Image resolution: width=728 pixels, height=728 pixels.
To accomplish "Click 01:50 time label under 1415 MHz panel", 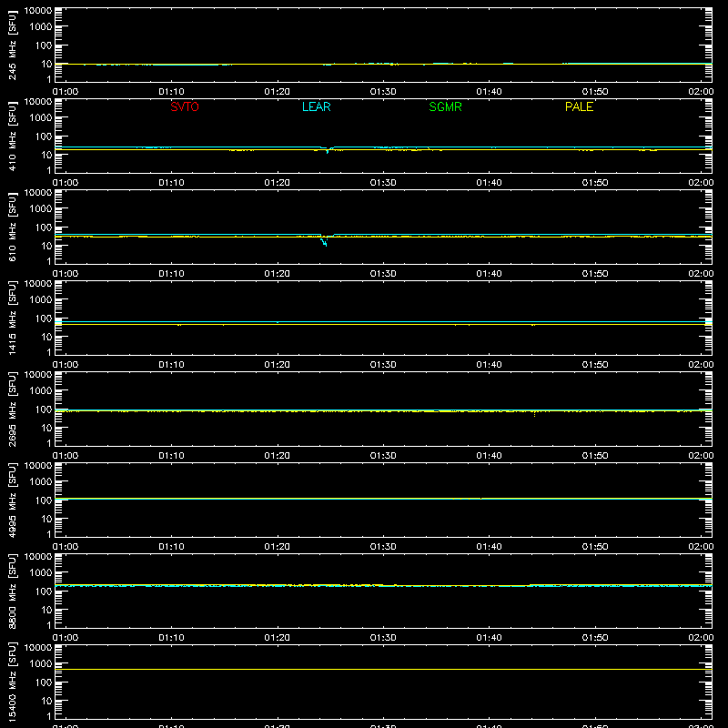I will pos(595,365).
